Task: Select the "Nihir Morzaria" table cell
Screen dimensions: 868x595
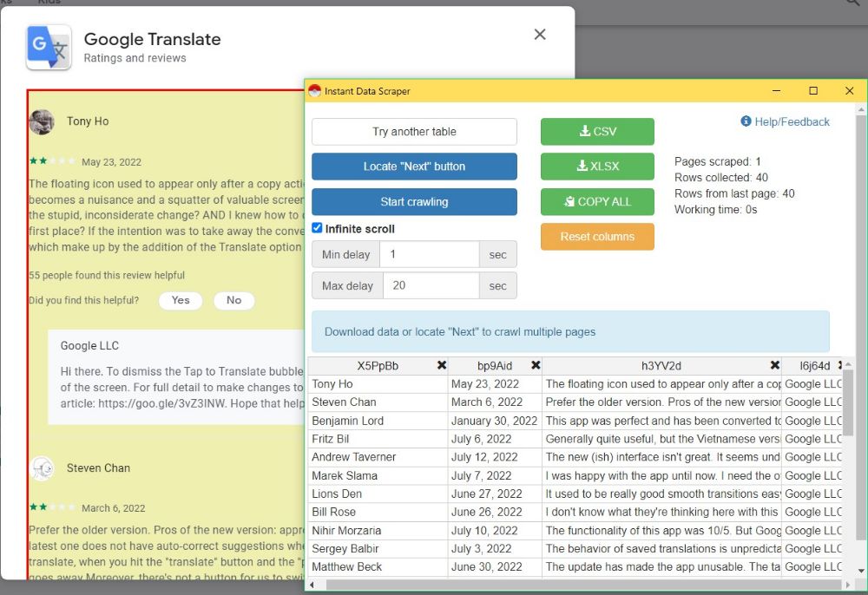Action: point(378,530)
